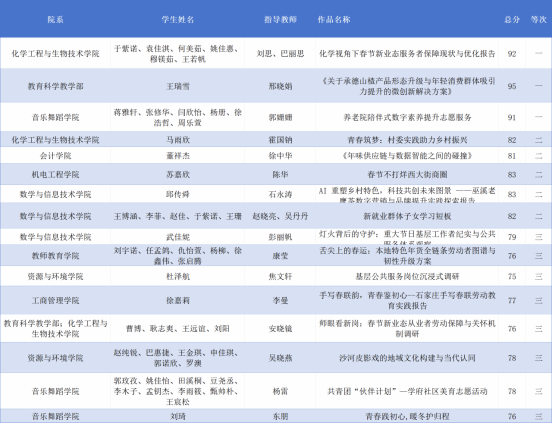
Task: Select the teacher cell 杨雷
Action: 280,391
